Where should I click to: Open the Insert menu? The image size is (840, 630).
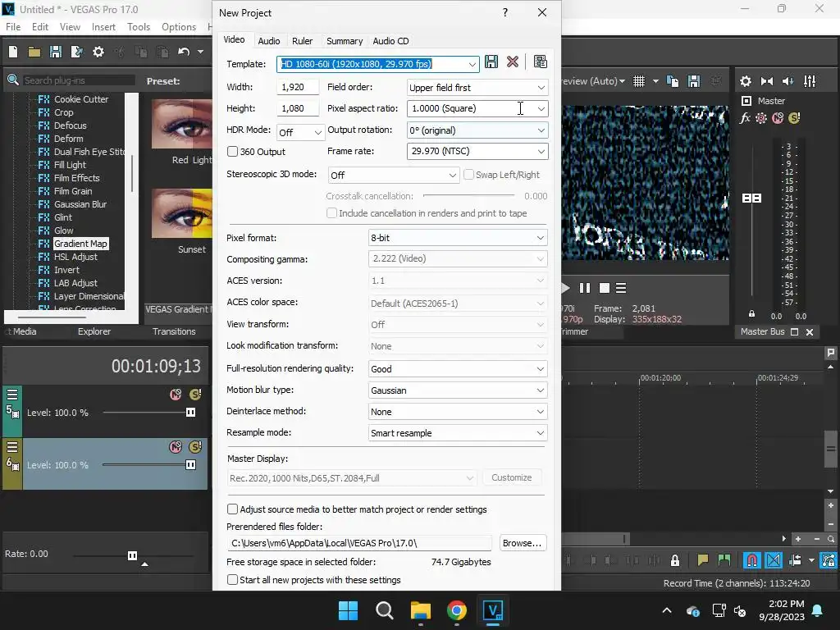103,27
